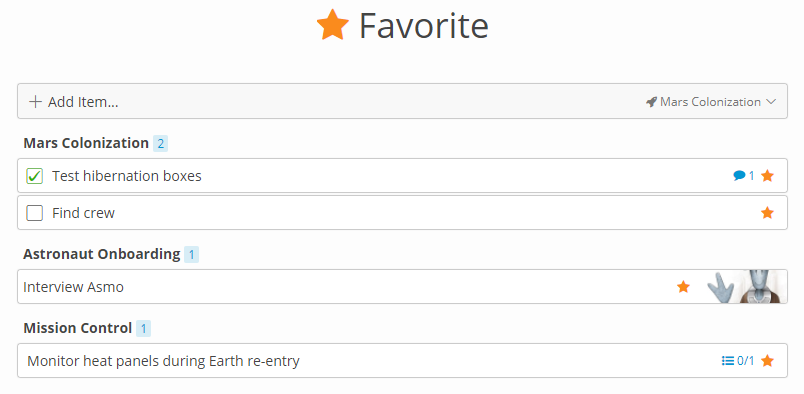The width and height of the screenshot is (804, 394).
Task: Remove star from Find crew item
Action: (x=767, y=213)
